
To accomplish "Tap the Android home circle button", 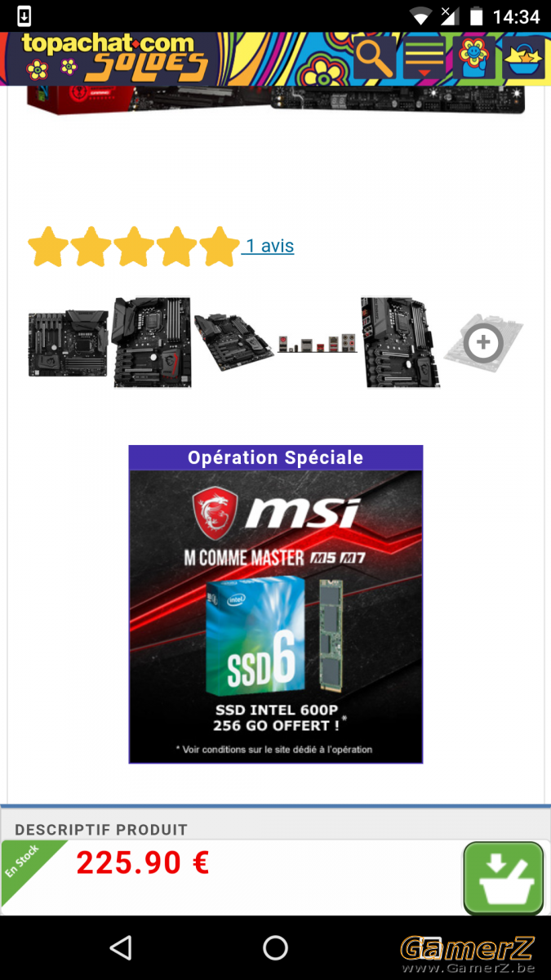I will 276,947.
